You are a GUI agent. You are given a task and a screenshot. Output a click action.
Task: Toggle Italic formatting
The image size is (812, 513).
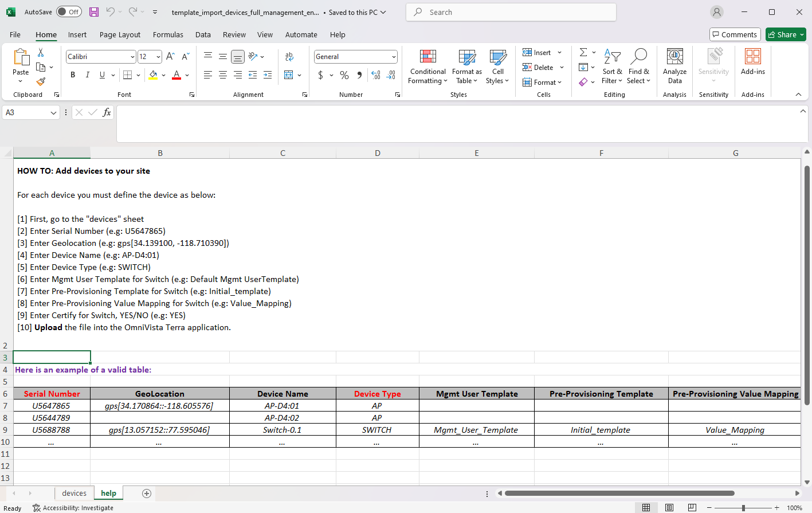(x=88, y=75)
